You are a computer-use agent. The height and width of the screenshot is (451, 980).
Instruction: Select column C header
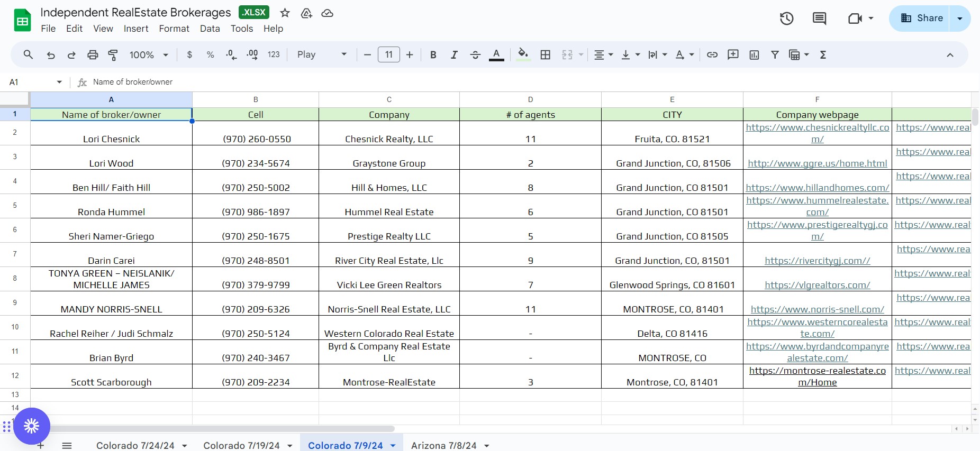(x=389, y=99)
